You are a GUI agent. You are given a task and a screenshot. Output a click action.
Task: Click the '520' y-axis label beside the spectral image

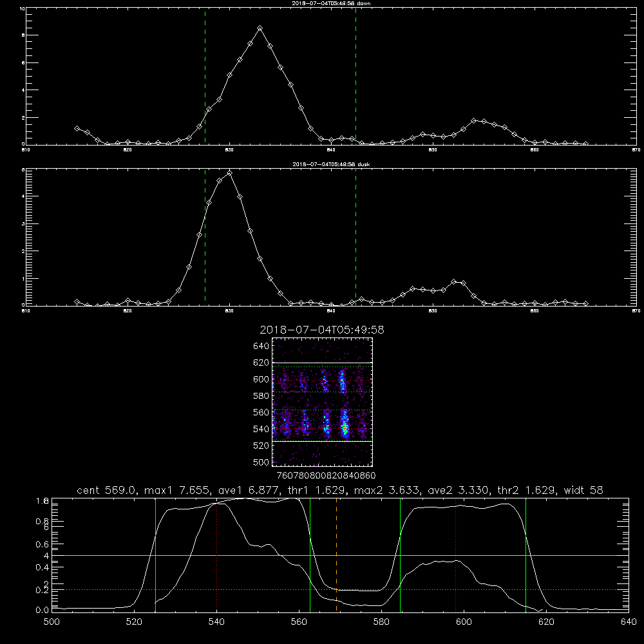tap(261, 446)
